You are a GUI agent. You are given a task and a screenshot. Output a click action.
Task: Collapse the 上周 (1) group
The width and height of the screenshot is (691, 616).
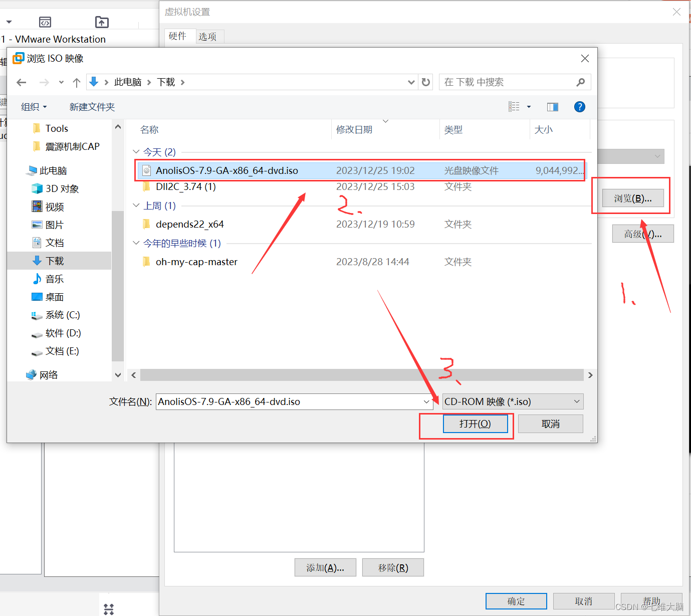pyautogui.click(x=136, y=205)
